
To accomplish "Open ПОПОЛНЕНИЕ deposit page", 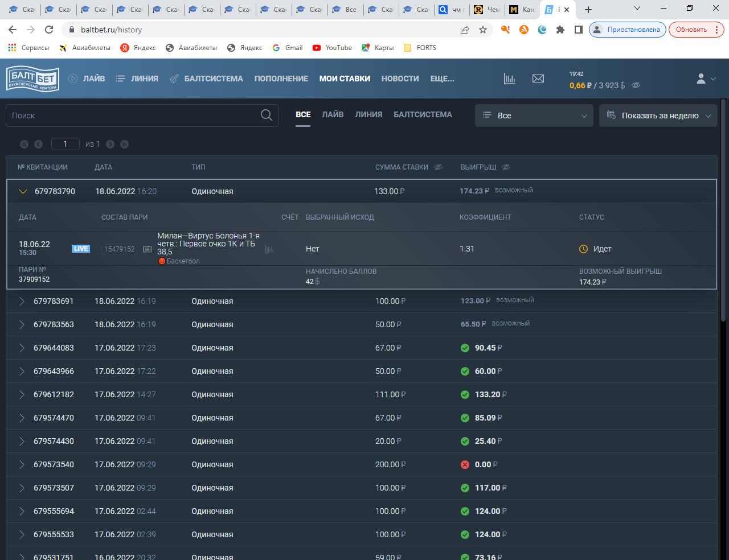I will pyautogui.click(x=281, y=79).
